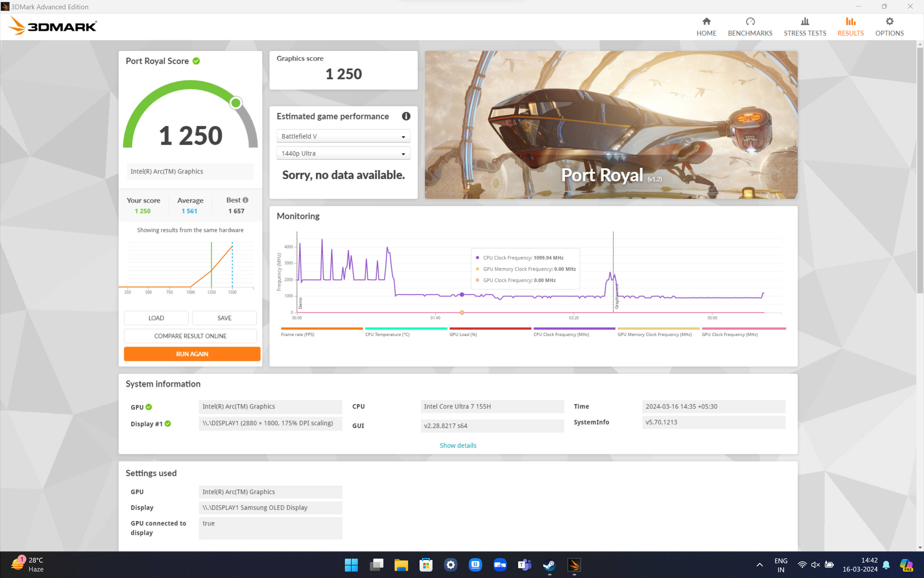Click the 3DMark taskbar icon
924x578 pixels.
pos(574,565)
